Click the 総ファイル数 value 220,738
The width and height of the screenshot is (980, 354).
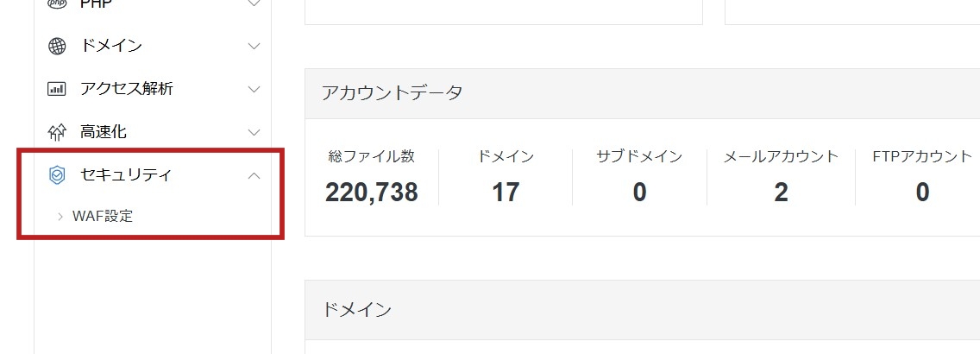[372, 192]
